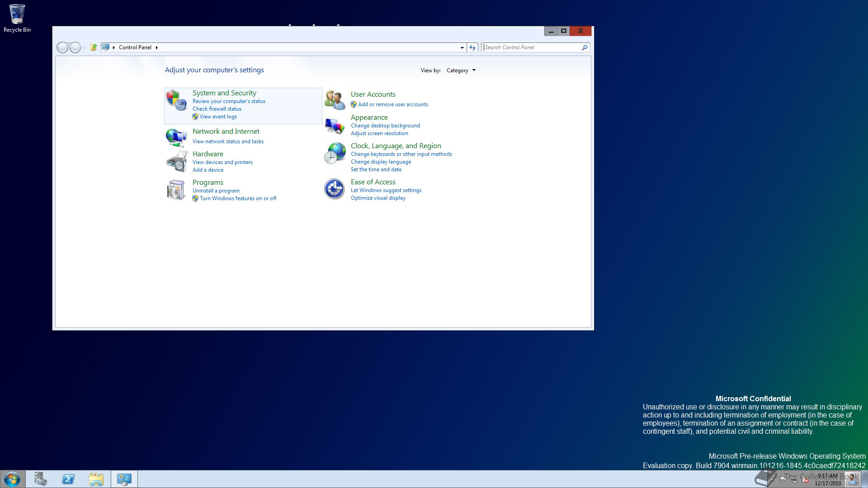Click Set the time and date

tap(376, 169)
